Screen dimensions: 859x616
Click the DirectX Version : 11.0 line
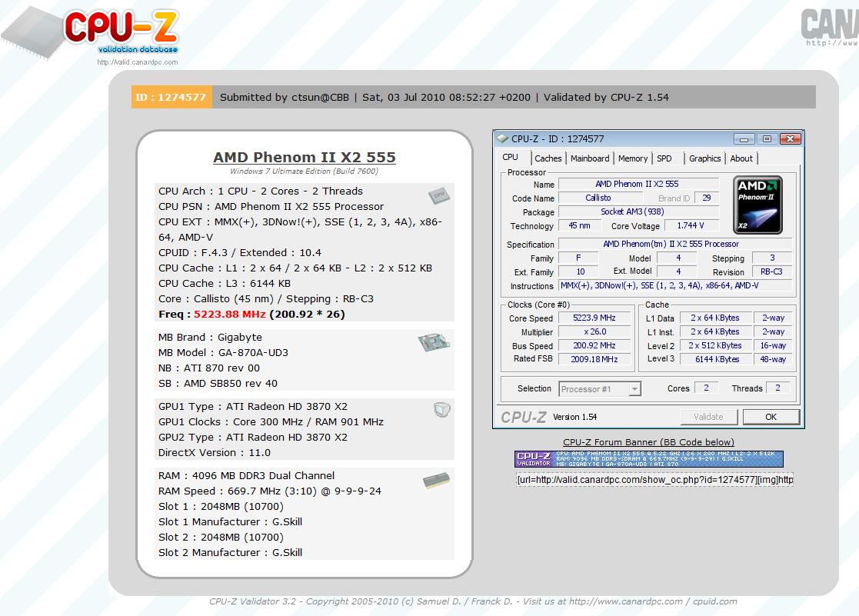coord(215,453)
